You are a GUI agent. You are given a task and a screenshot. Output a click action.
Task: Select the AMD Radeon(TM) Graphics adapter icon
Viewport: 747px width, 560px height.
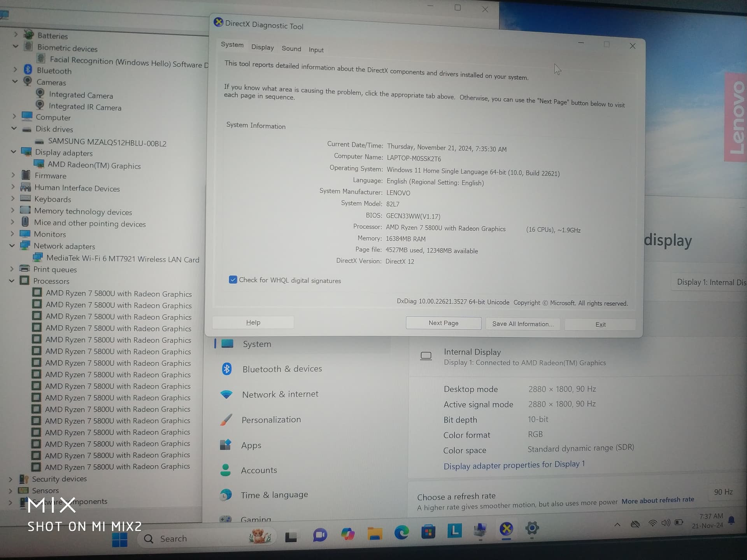click(x=39, y=164)
